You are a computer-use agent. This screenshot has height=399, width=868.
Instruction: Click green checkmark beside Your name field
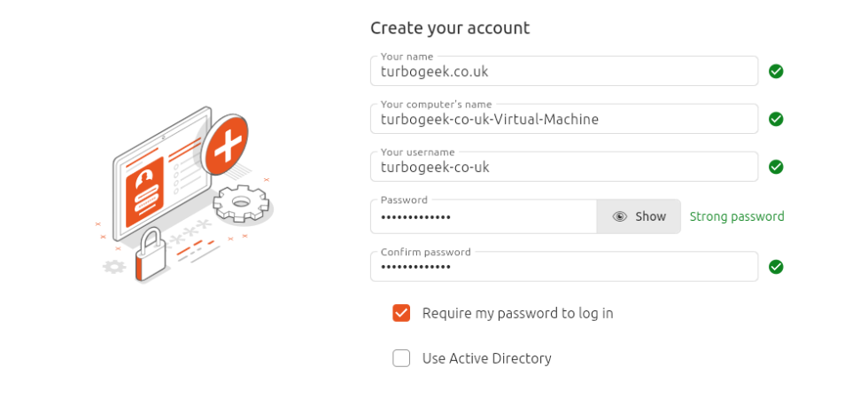776,71
